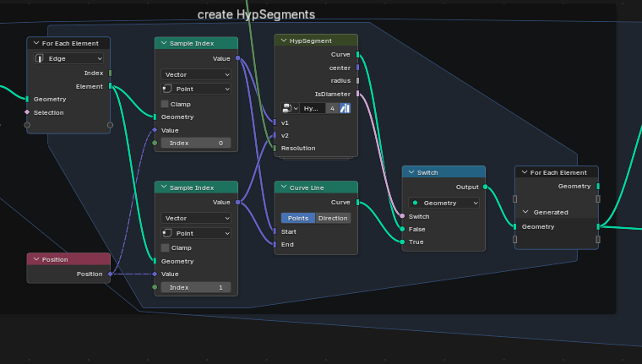642x364 pixels.
Task: Click the Start input socket of Curve Line
Action: tap(275, 231)
